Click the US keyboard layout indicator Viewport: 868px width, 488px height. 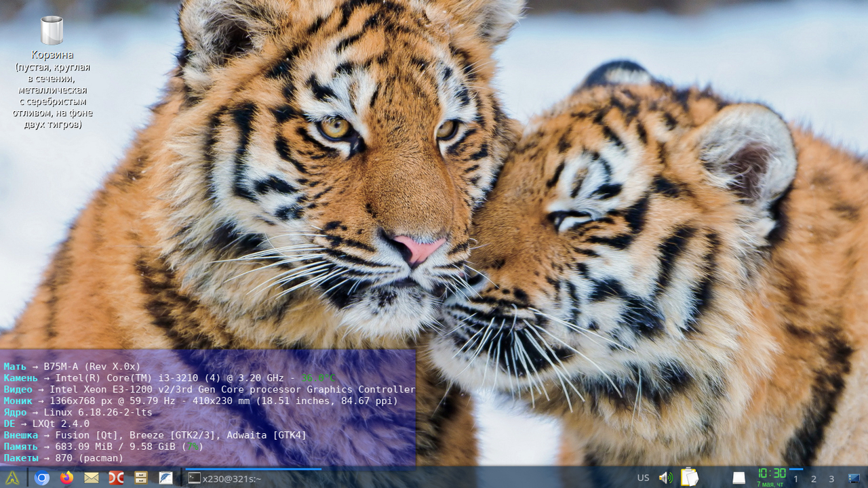pyautogui.click(x=643, y=478)
